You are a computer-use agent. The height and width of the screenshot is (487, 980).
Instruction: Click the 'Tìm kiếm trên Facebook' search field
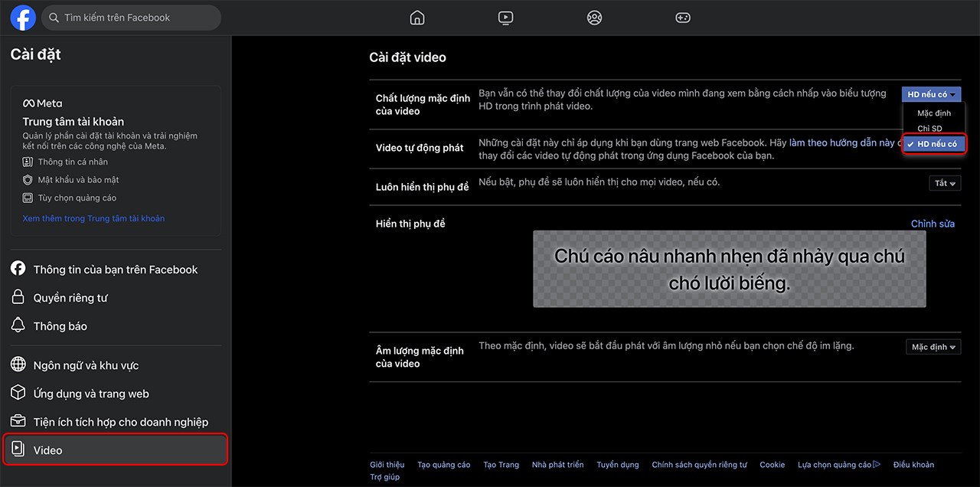click(x=130, y=18)
